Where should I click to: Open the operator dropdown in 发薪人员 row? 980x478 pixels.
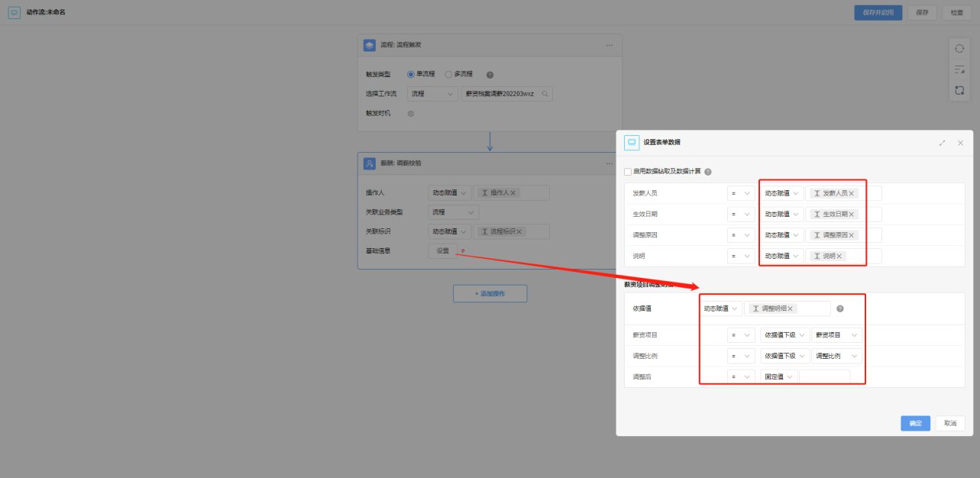click(741, 193)
